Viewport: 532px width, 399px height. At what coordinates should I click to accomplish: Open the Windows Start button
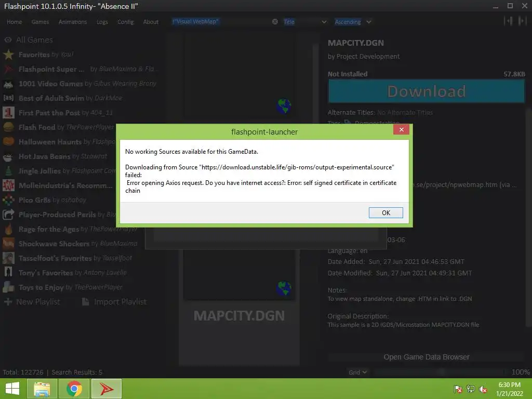point(12,389)
